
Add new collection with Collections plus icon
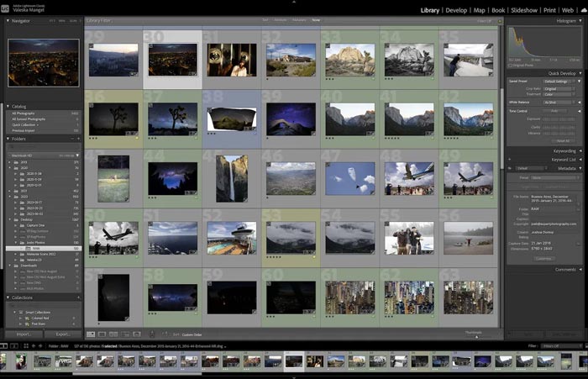tap(78, 297)
